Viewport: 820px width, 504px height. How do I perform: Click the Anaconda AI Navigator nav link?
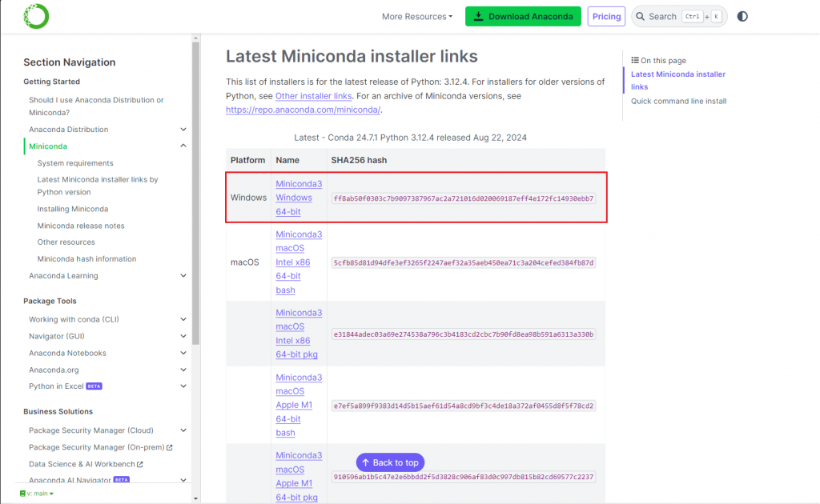[x=70, y=479]
